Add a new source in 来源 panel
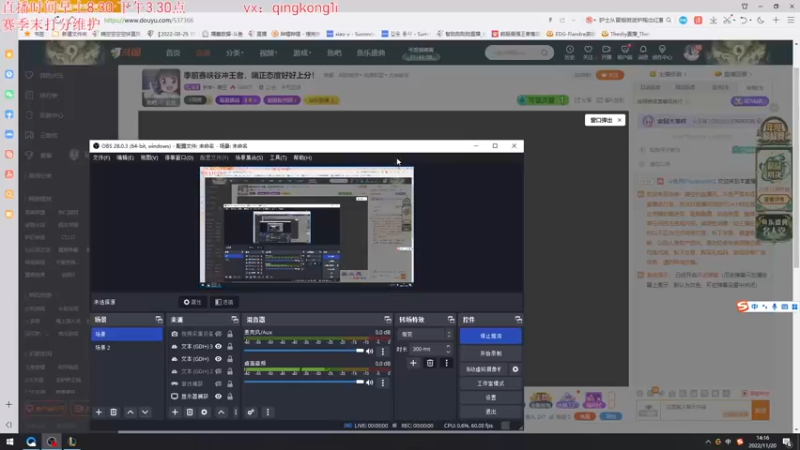The height and width of the screenshot is (450, 800). click(175, 412)
